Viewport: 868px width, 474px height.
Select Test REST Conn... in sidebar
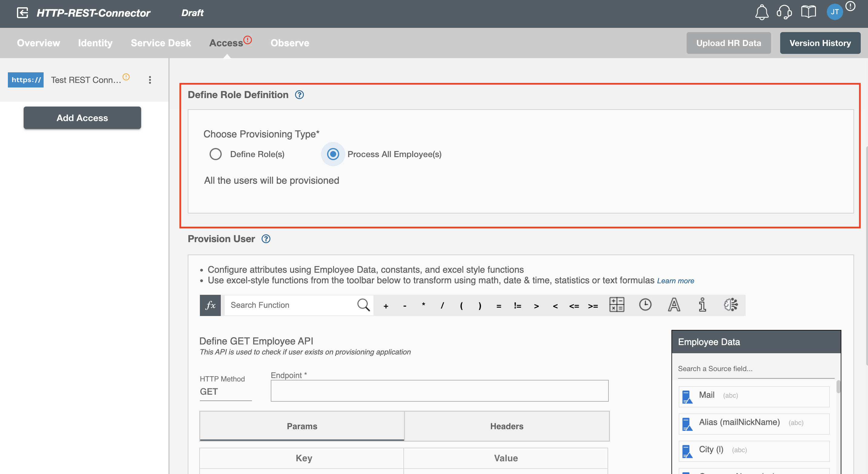pos(86,80)
